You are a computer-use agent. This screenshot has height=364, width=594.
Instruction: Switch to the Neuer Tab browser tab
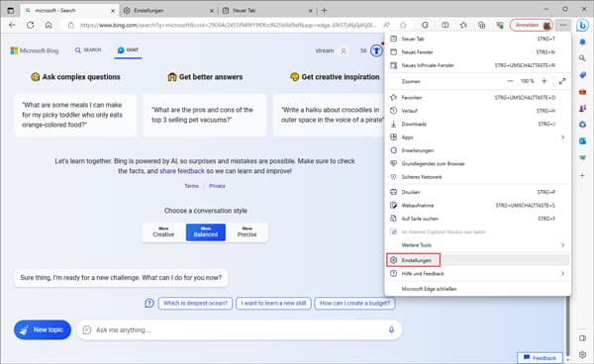267,11
